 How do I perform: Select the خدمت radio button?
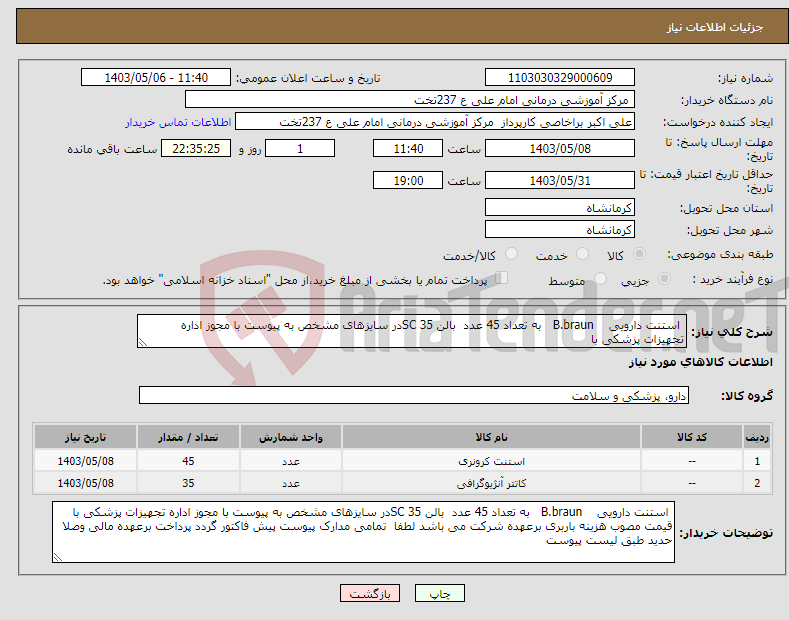coord(582,254)
